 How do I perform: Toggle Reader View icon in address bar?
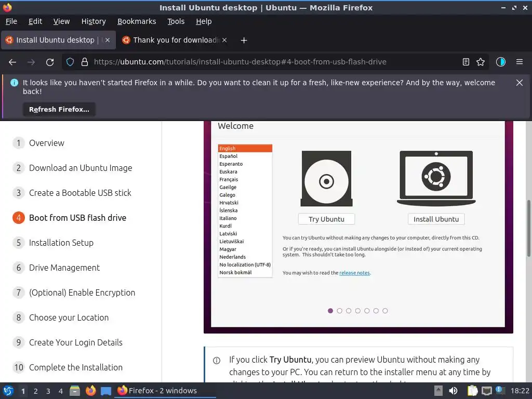pos(466,62)
